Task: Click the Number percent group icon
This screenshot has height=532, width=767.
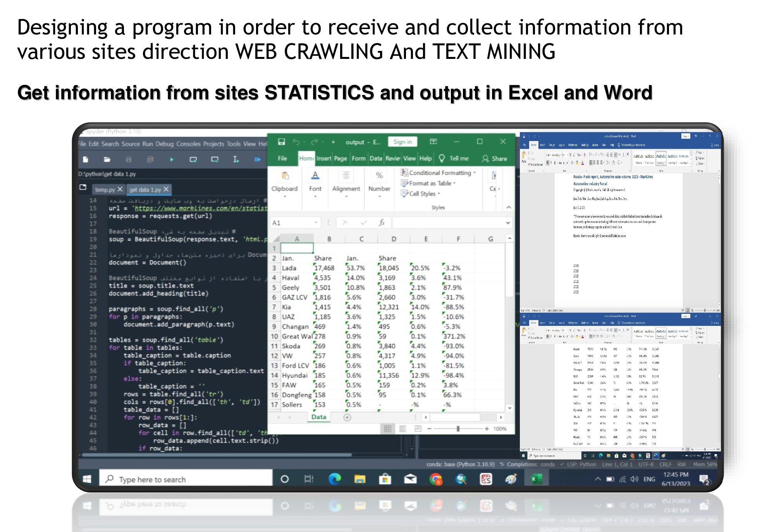Action: [379, 176]
